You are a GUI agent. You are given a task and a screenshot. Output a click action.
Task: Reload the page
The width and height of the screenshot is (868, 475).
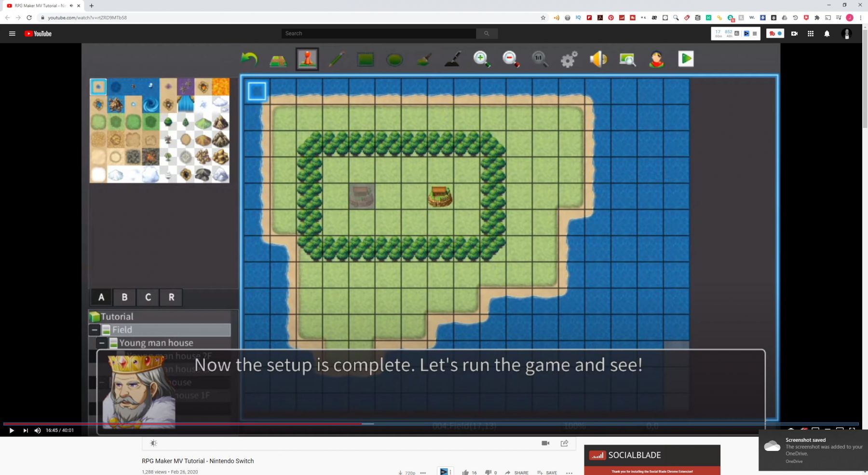29,17
